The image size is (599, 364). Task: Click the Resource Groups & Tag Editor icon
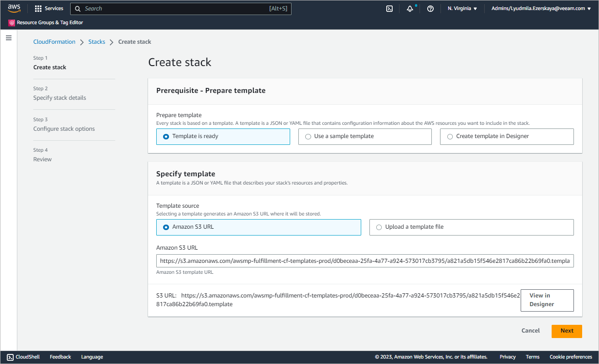[x=12, y=23]
